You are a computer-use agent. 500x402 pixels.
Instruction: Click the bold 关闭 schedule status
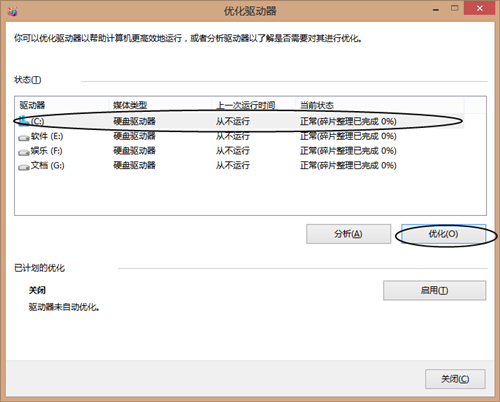coord(37,290)
